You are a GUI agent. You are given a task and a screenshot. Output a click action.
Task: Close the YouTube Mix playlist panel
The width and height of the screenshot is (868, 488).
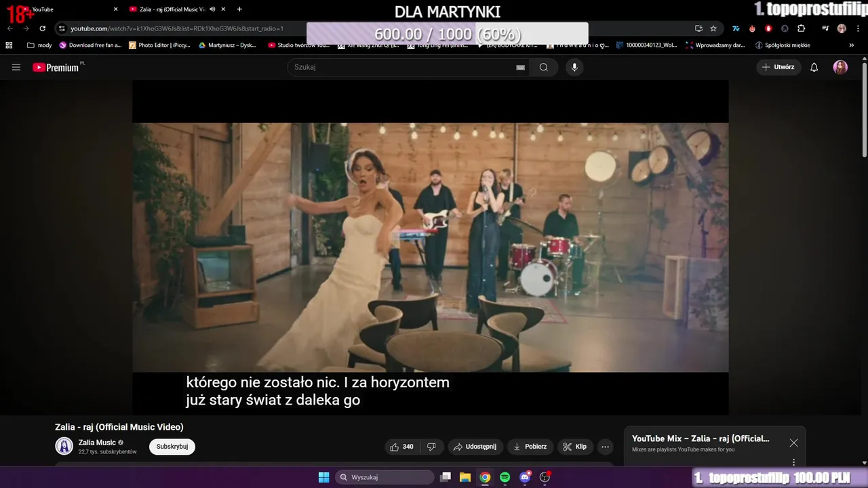click(x=793, y=443)
